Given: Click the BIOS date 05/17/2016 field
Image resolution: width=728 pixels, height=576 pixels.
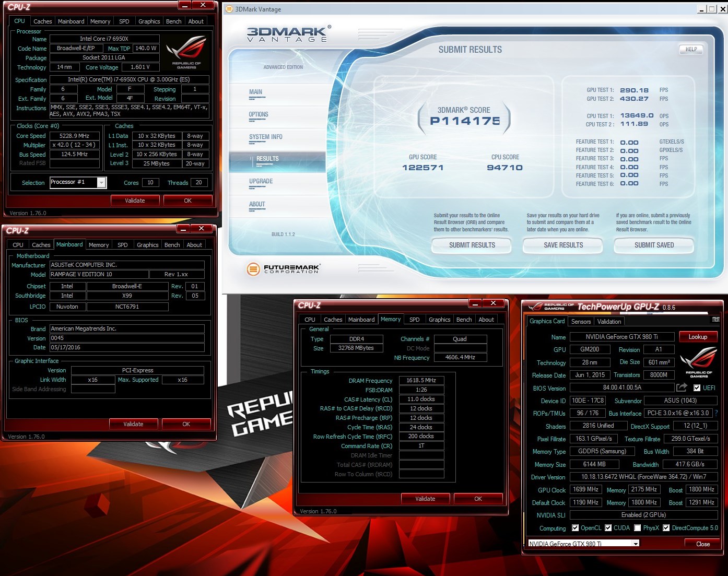Looking at the screenshot, I should [127, 347].
